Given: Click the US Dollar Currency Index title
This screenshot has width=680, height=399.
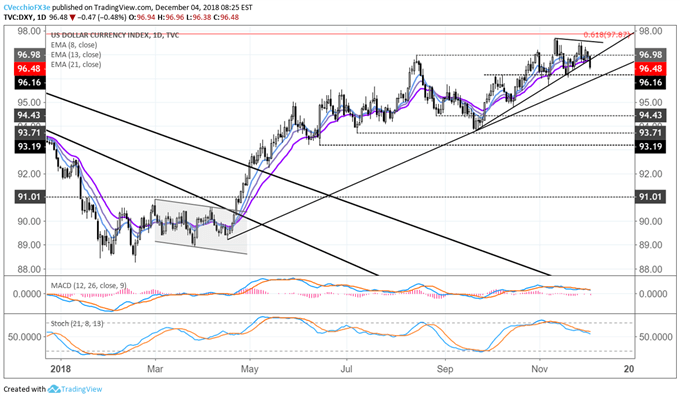Looking at the screenshot, I should [115, 35].
